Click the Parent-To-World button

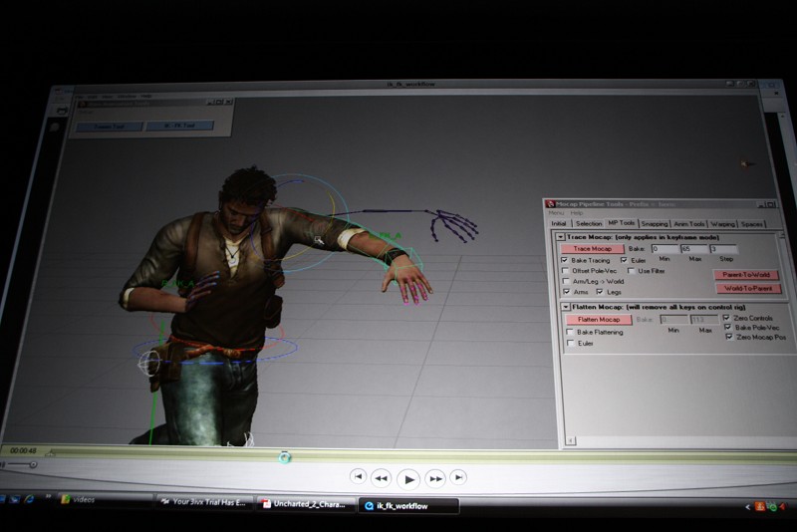[x=745, y=275]
